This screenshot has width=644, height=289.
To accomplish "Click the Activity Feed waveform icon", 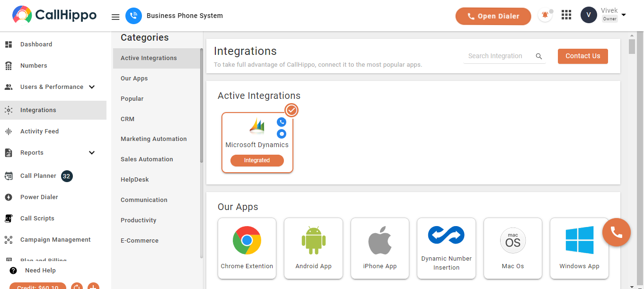I will click(x=9, y=131).
